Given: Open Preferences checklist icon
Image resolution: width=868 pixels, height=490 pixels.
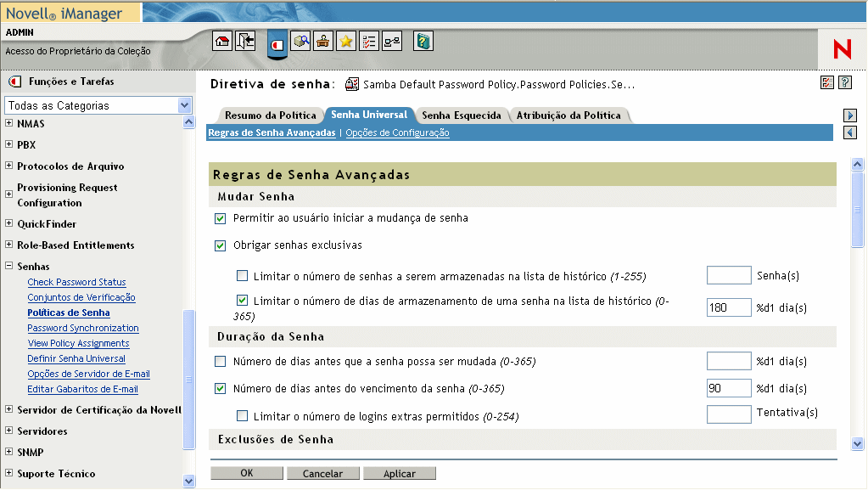Looking at the screenshot, I should click(369, 41).
